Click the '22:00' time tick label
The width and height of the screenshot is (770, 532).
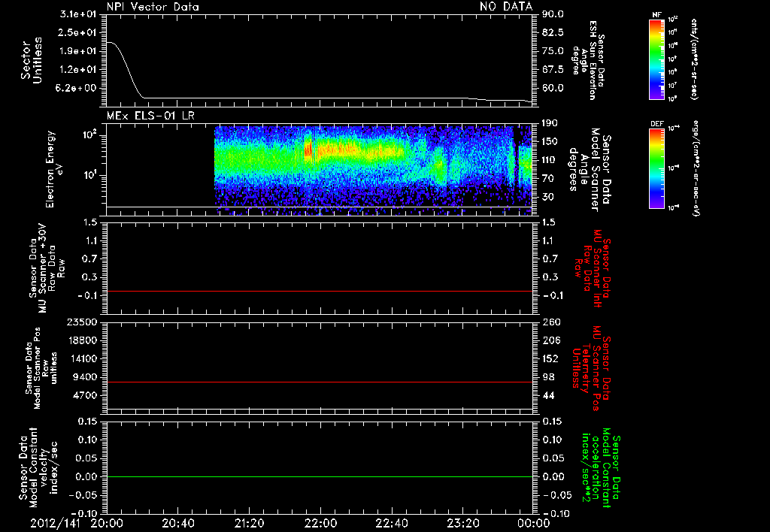click(x=320, y=523)
